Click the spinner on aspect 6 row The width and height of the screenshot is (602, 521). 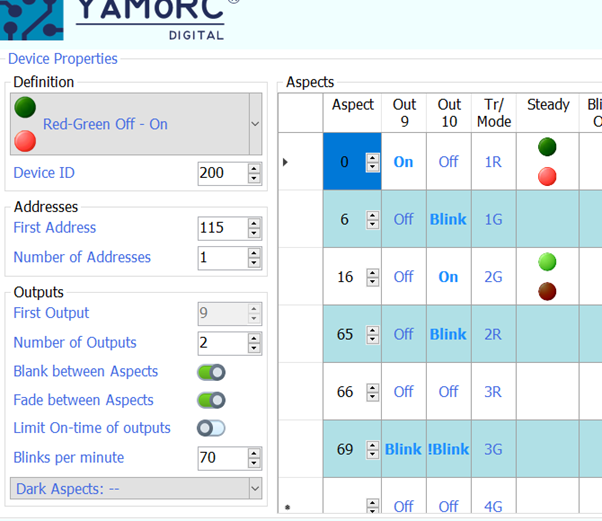(x=372, y=220)
